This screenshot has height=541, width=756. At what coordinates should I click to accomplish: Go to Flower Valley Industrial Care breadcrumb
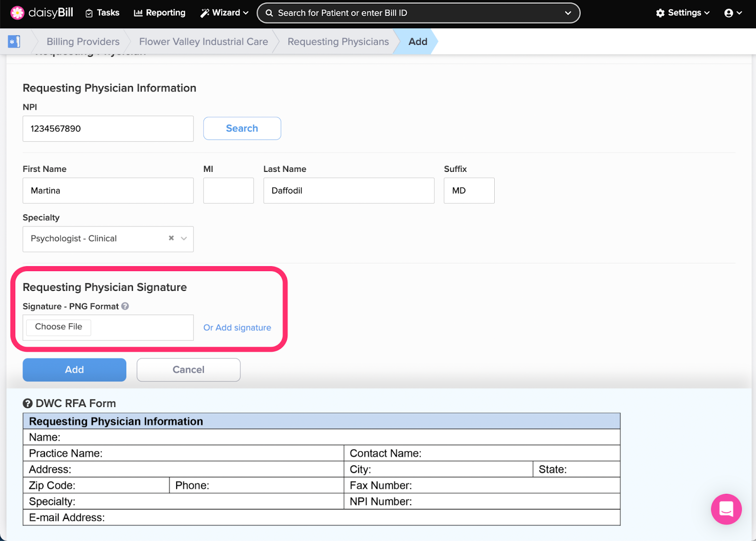[204, 42]
